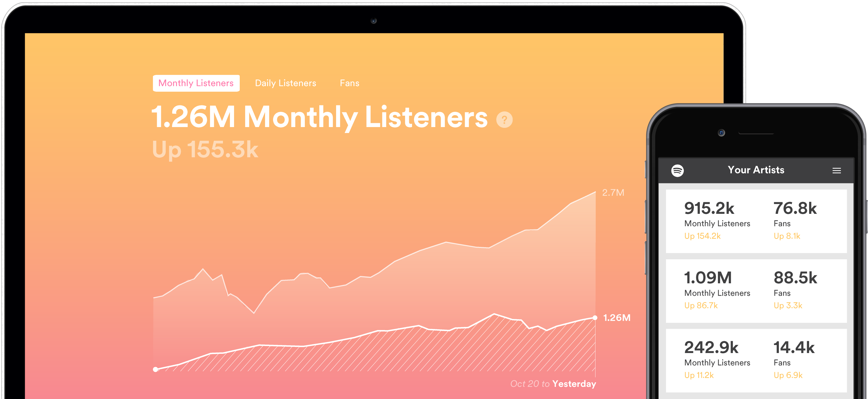
Task: Switch to the Daily Listeners tab
Action: (285, 83)
